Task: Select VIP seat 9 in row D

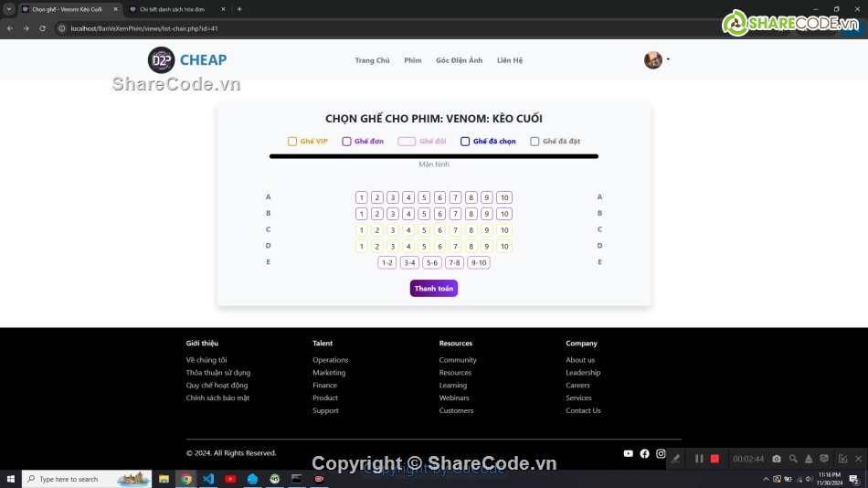Action: click(487, 247)
